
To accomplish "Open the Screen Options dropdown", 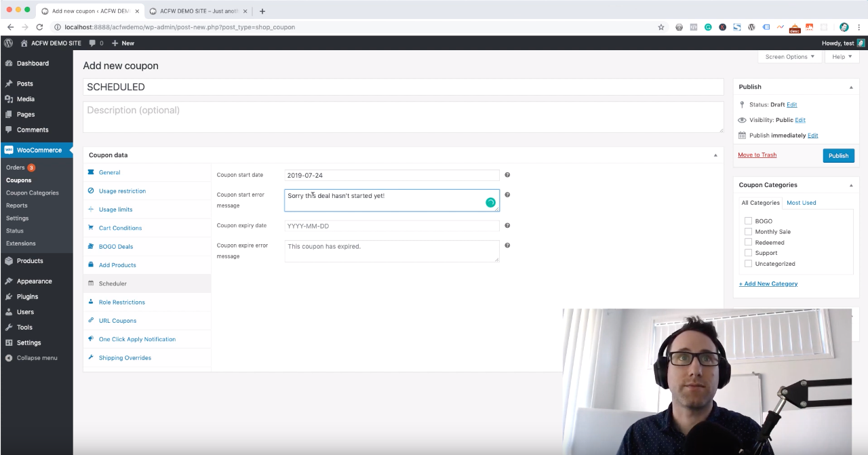I will (789, 57).
